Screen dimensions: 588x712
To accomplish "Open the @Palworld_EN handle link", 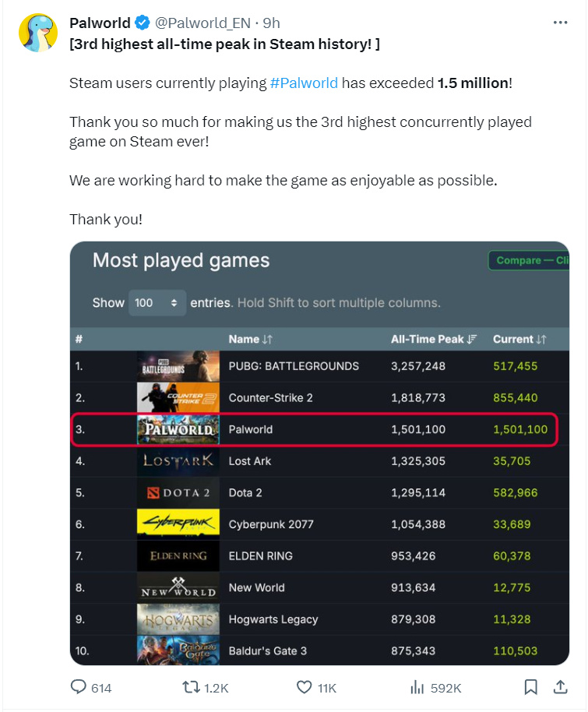I will tap(202, 23).
